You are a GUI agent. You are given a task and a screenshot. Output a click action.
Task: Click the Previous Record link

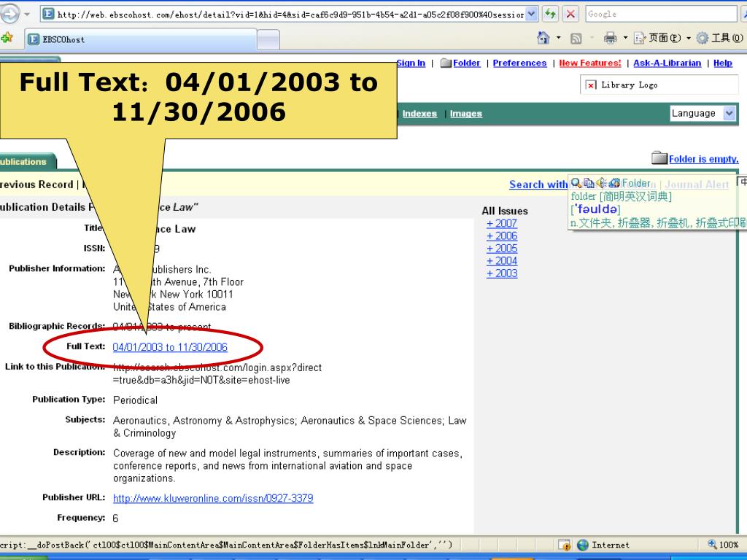pos(36,184)
